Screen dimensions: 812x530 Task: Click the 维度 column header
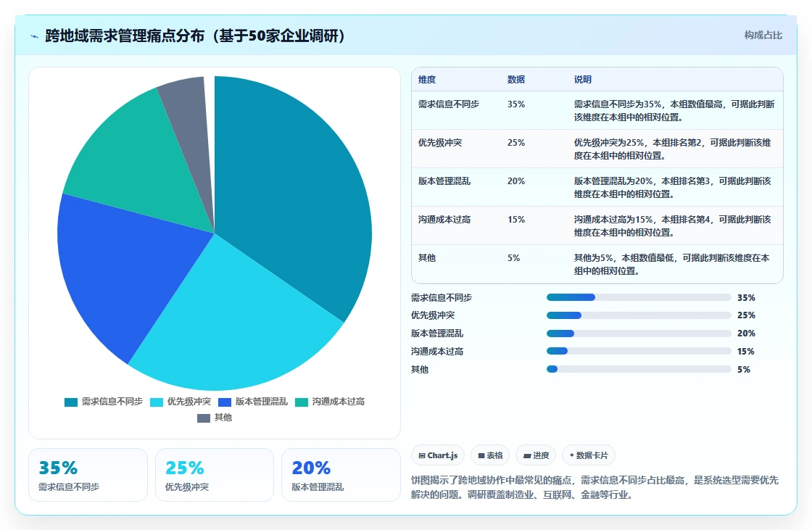[x=427, y=80]
